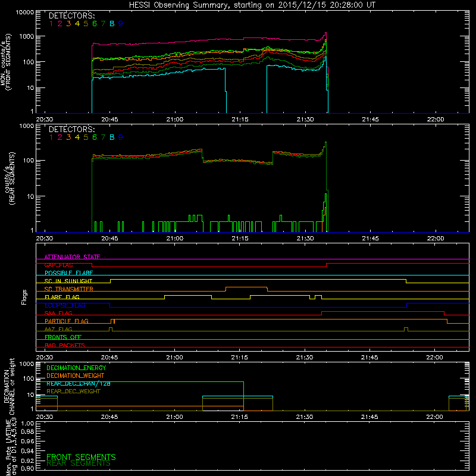Click the REAR SEGMENTS livetime legend label
This screenshot has height=476, width=476.
pyautogui.click(x=79, y=464)
